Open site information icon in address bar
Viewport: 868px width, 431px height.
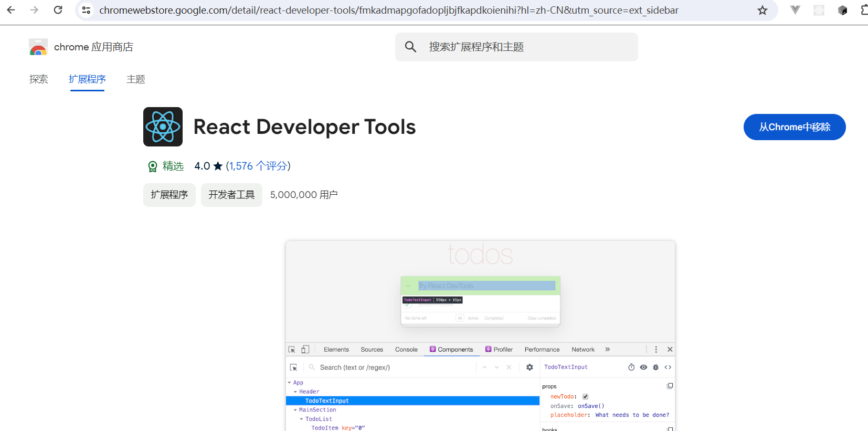(x=87, y=10)
